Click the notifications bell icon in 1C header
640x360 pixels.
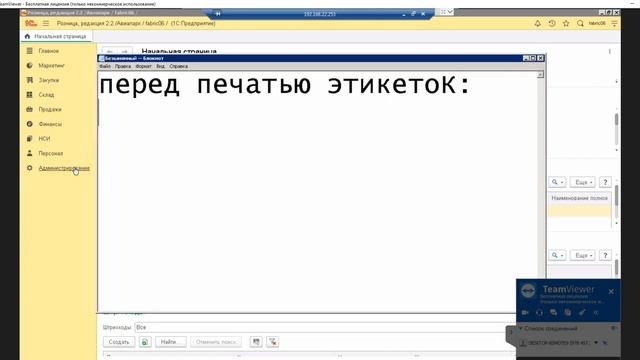[538, 24]
